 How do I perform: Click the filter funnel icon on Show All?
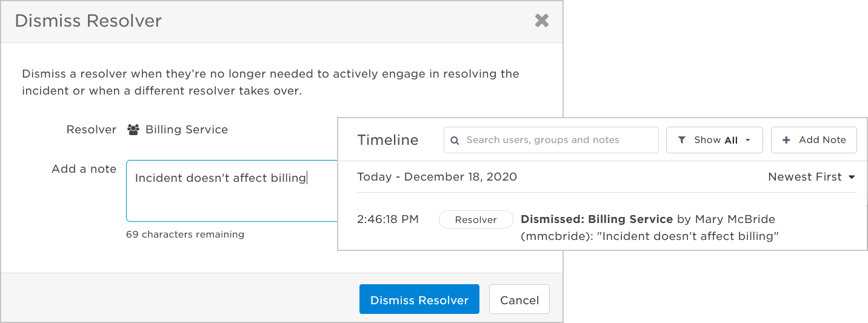682,140
